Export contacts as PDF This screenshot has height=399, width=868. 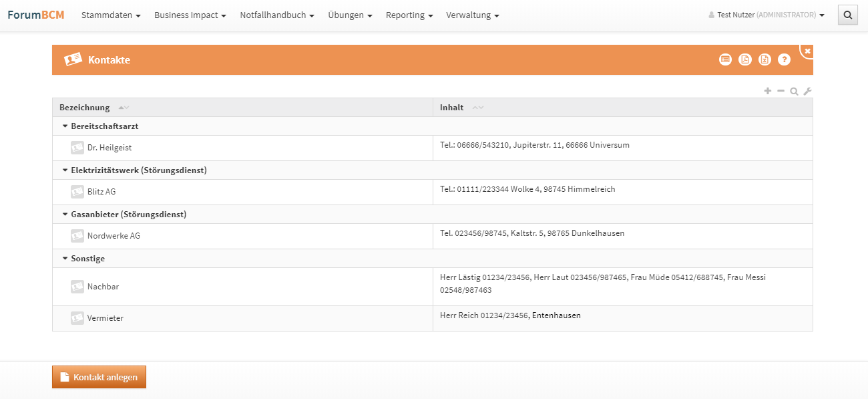(x=745, y=59)
